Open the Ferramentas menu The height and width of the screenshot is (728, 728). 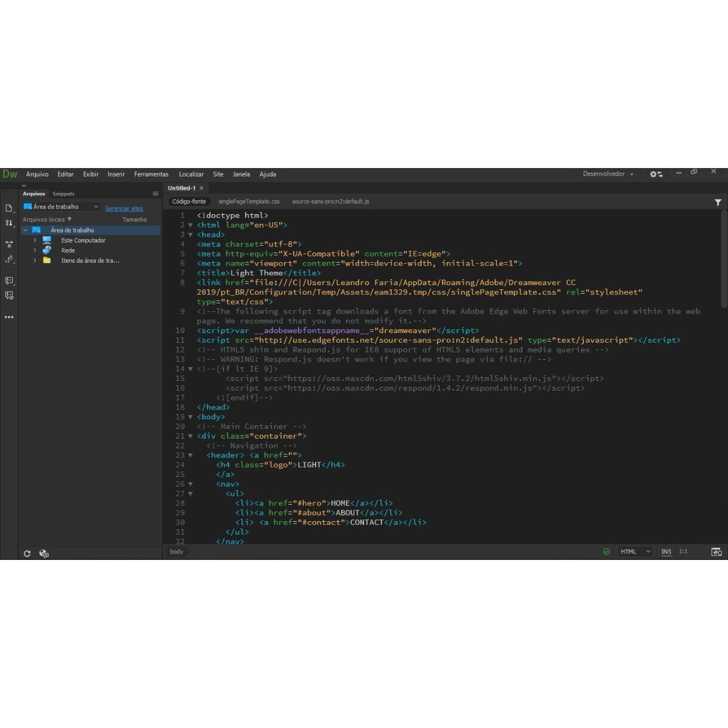pyautogui.click(x=150, y=174)
